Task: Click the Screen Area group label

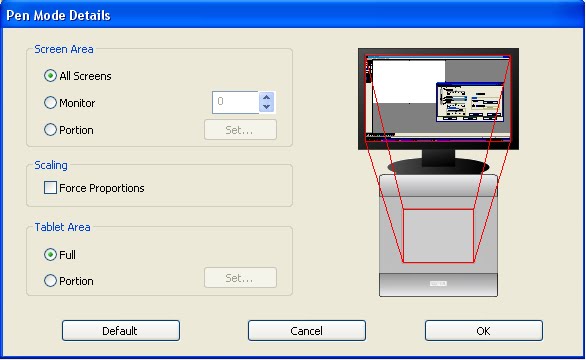Action: (64, 49)
